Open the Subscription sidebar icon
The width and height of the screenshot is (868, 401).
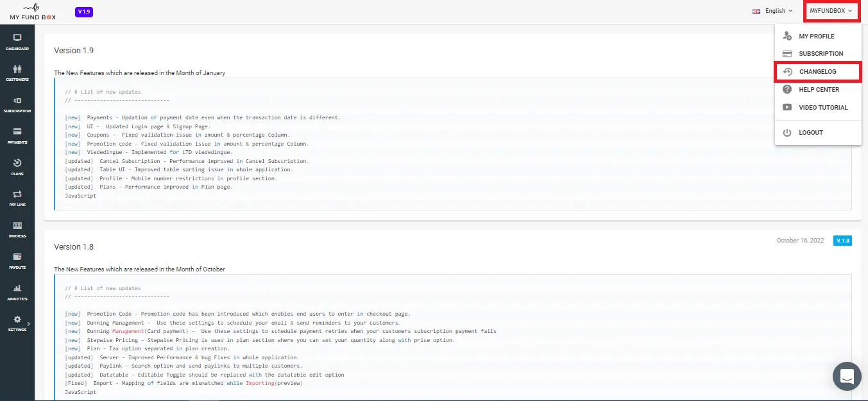(x=17, y=101)
